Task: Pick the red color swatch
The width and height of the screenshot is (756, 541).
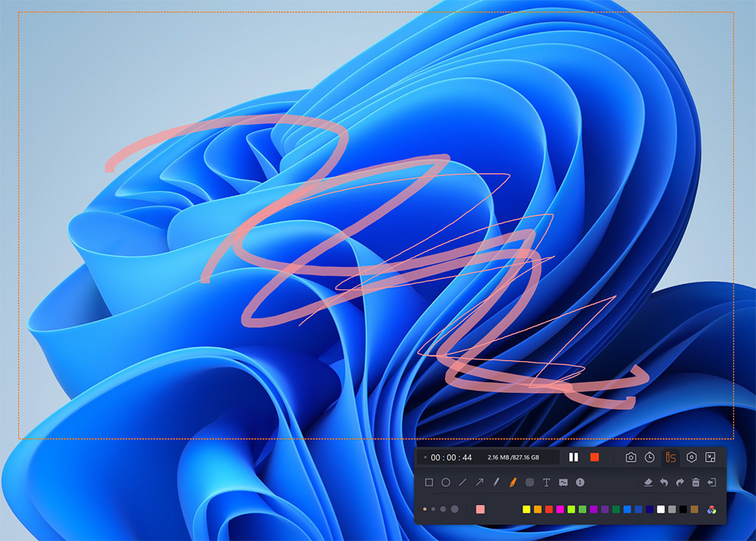Action: (x=549, y=509)
